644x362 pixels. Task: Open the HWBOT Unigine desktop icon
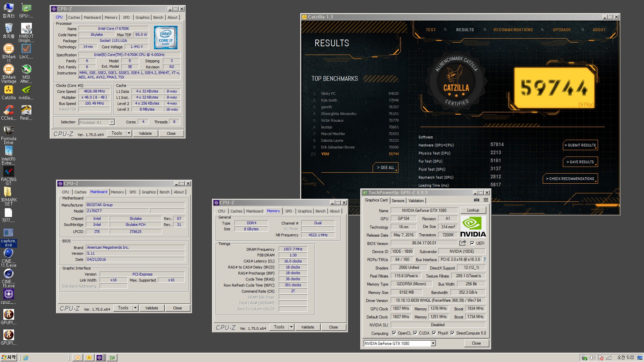[26, 33]
